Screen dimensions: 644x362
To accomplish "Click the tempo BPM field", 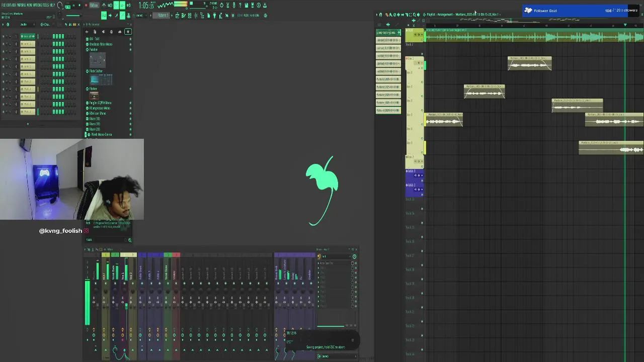I will click(94, 5).
